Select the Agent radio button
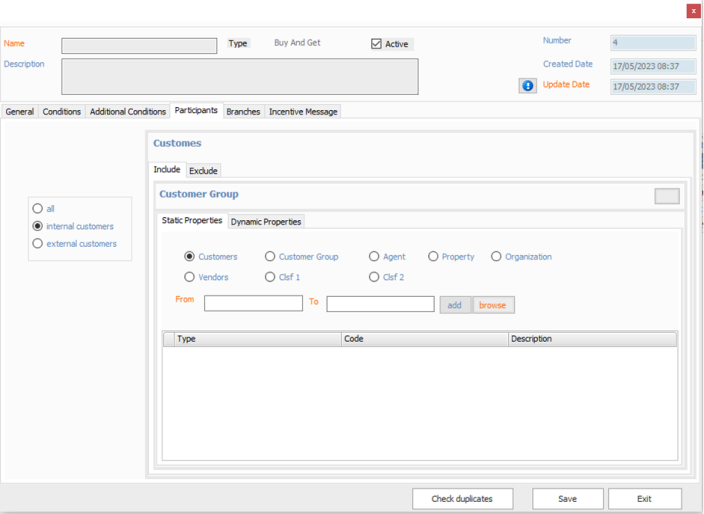This screenshot has width=704, height=514. 374,257
